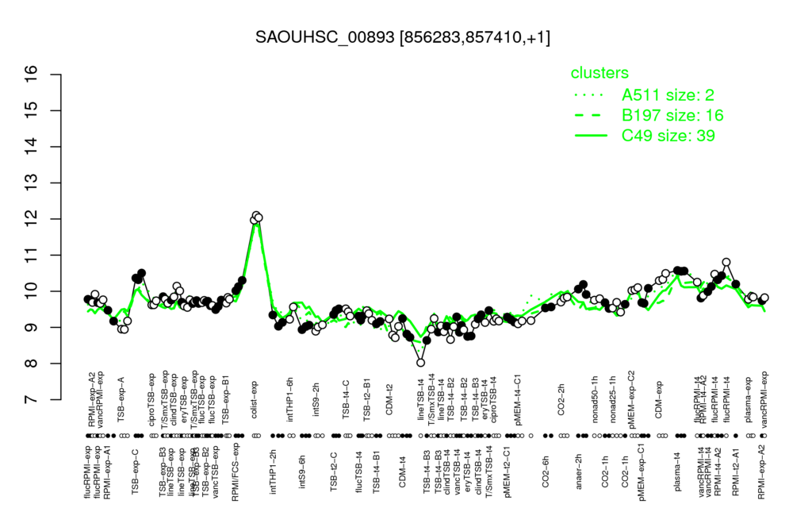Screen dimensions: 812x508
Task: Select the 'TSB-t4-C' condition label
Action: point(347,399)
